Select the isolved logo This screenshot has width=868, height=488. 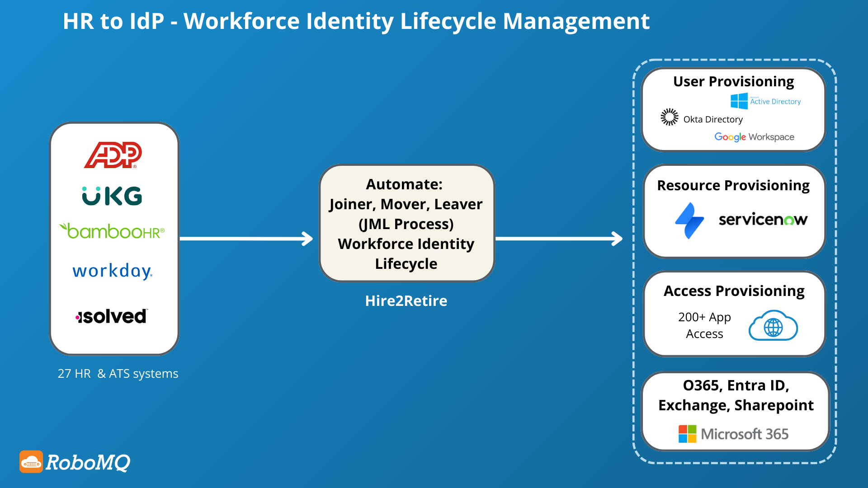(111, 316)
